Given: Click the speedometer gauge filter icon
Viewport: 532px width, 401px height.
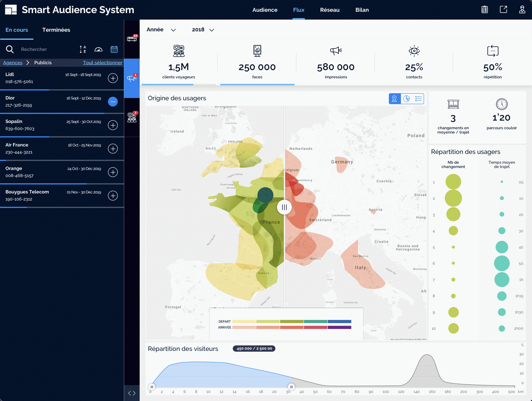Looking at the screenshot, I should pos(98,49).
